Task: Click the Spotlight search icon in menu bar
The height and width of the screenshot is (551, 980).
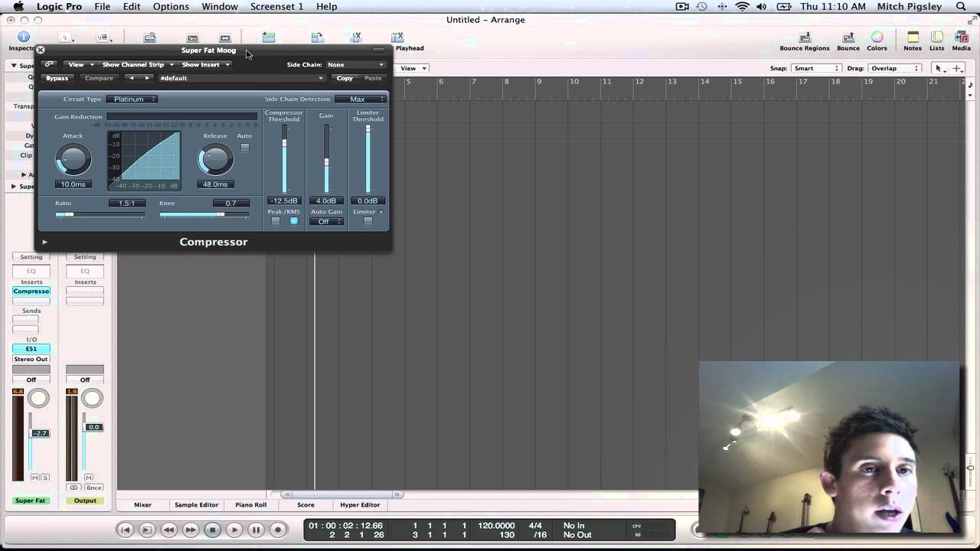Action: click(962, 6)
